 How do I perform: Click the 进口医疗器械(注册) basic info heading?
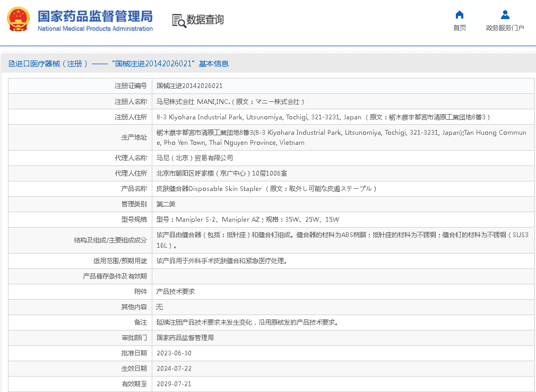click(122, 64)
